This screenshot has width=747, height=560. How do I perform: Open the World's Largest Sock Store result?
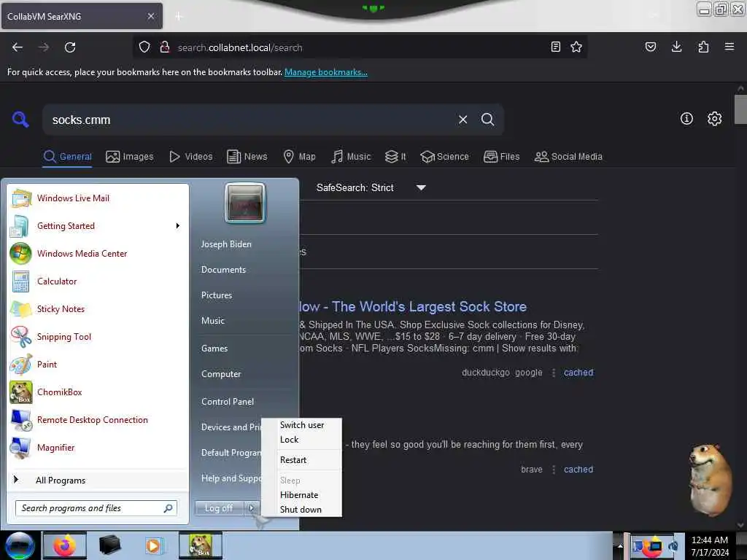coord(413,307)
